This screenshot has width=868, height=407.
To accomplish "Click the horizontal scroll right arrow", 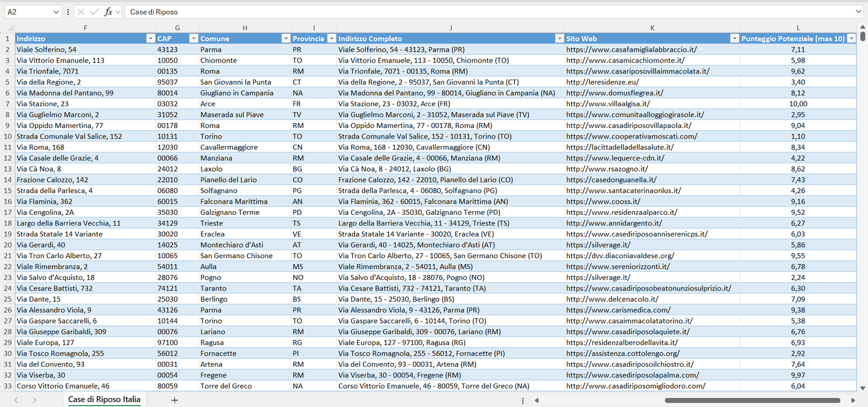I will (853, 400).
